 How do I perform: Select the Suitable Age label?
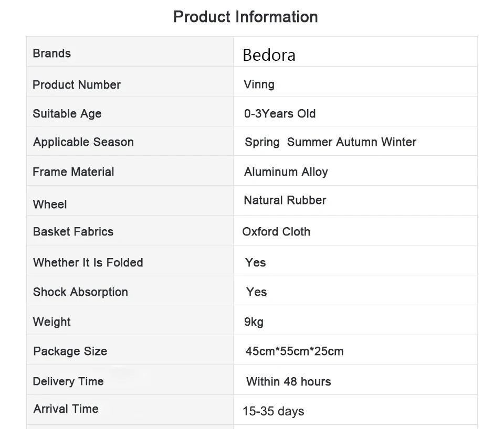(67, 114)
